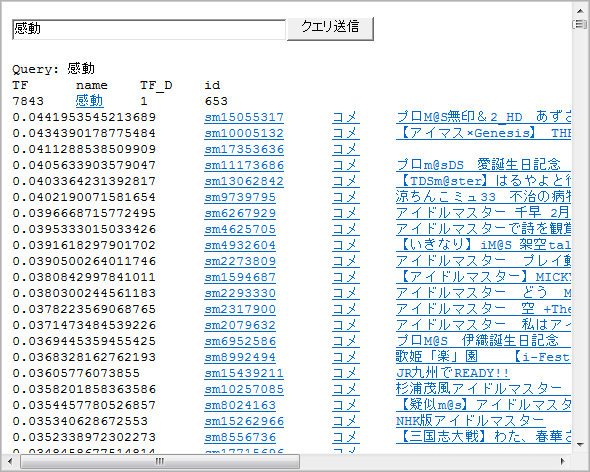Open video link sm2079632
Viewport: 590px width, 472px height.
[240, 325]
